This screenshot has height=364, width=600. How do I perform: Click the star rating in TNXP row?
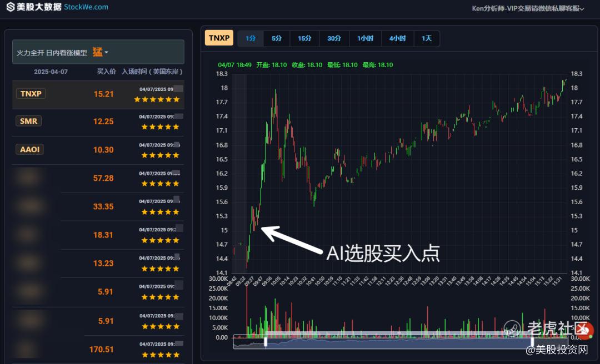click(x=157, y=99)
